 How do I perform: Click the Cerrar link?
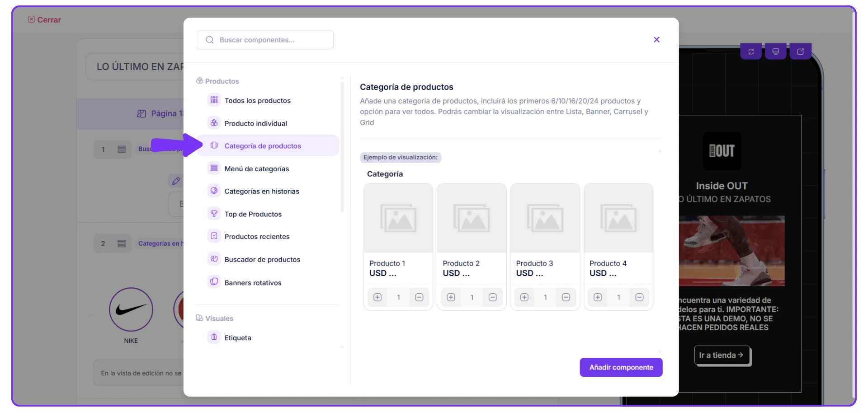coord(45,20)
